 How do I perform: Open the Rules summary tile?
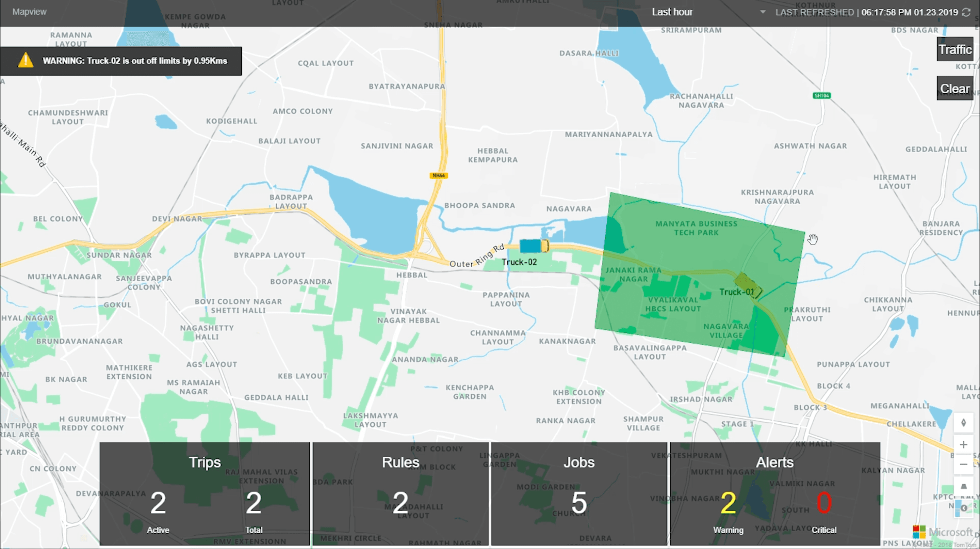point(400,493)
